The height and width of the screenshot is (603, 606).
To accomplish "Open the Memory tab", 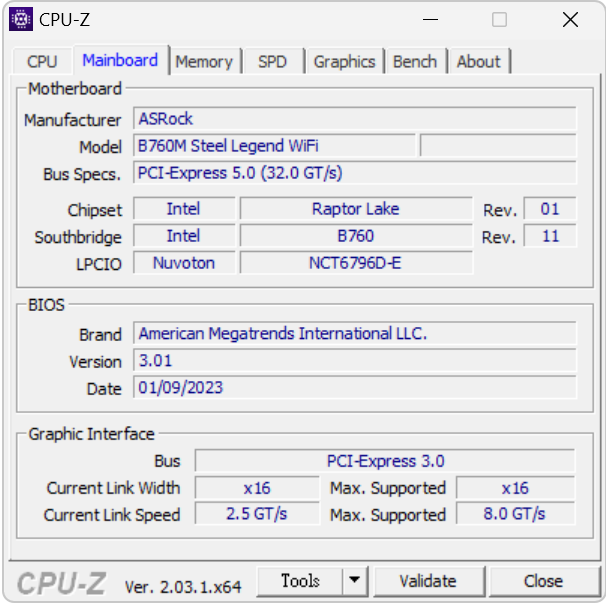I will click(204, 61).
